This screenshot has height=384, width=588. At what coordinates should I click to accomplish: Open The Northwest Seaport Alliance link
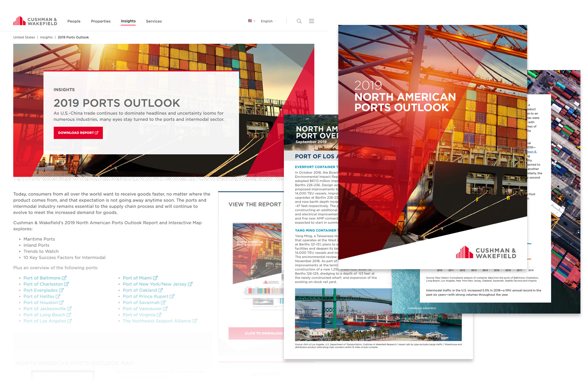point(157,321)
